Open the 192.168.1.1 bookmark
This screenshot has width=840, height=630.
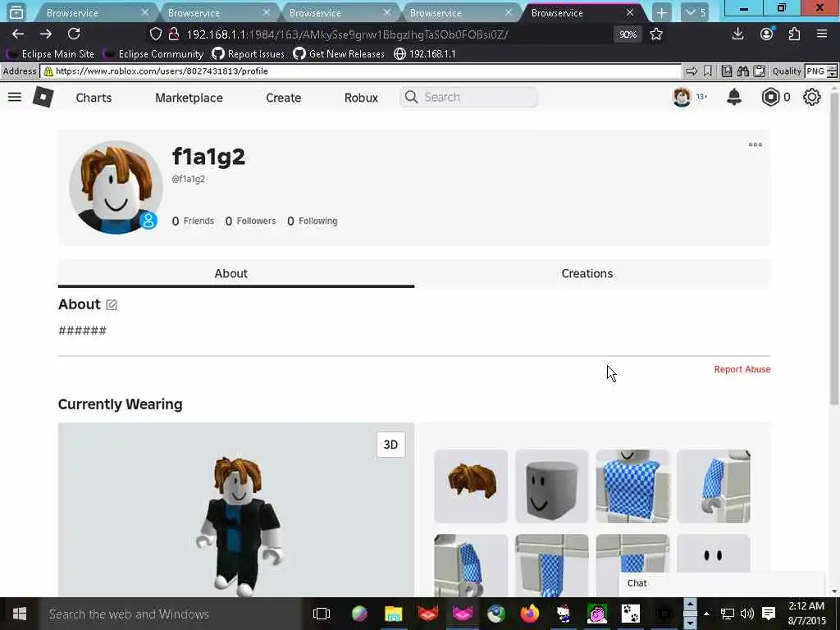424,53
